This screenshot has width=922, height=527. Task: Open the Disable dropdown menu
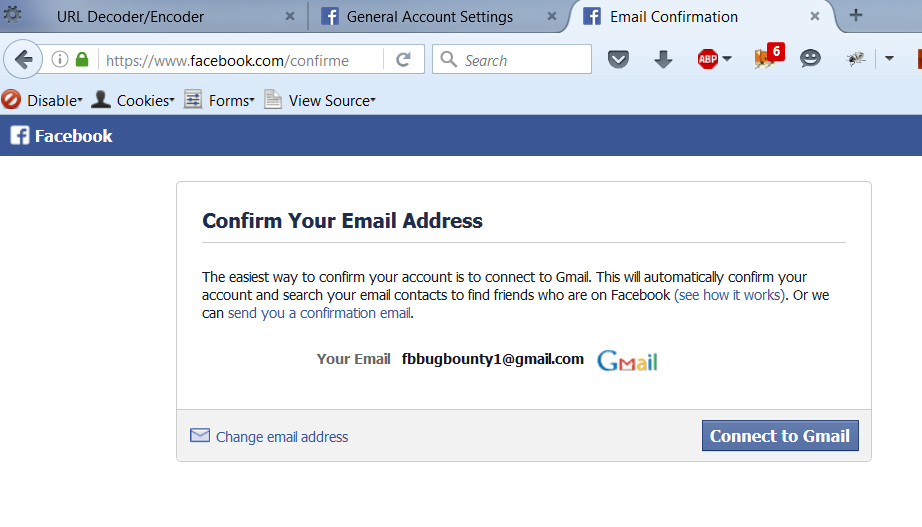[x=43, y=100]
